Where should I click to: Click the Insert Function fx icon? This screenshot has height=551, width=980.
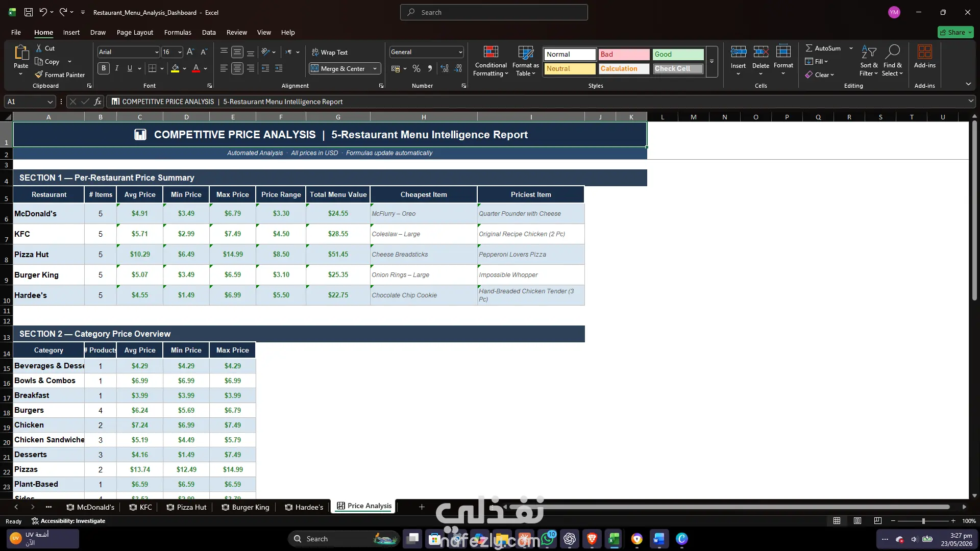coord(97,102)
